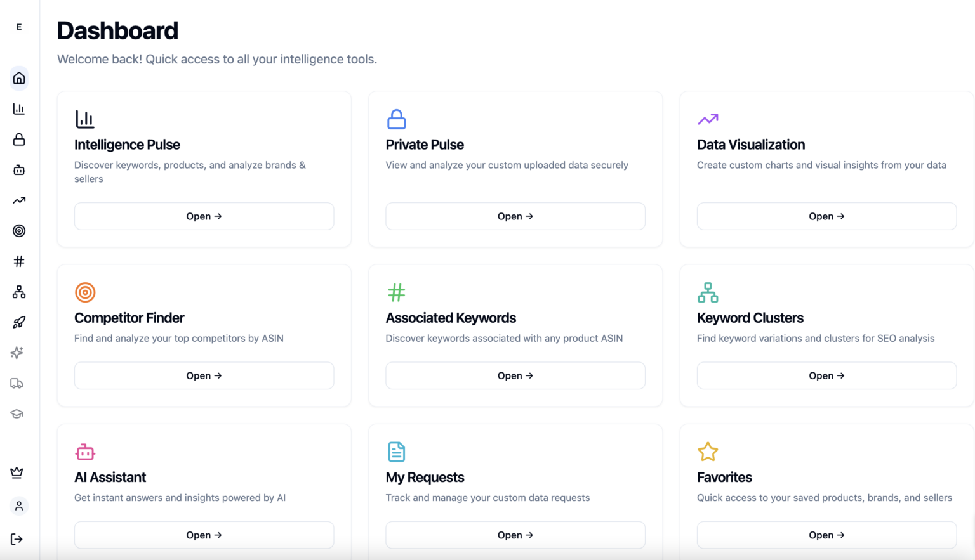Select the sparkles icon in sidebar
This screenshot has height=560, width=975.
(x=17, y=353)
